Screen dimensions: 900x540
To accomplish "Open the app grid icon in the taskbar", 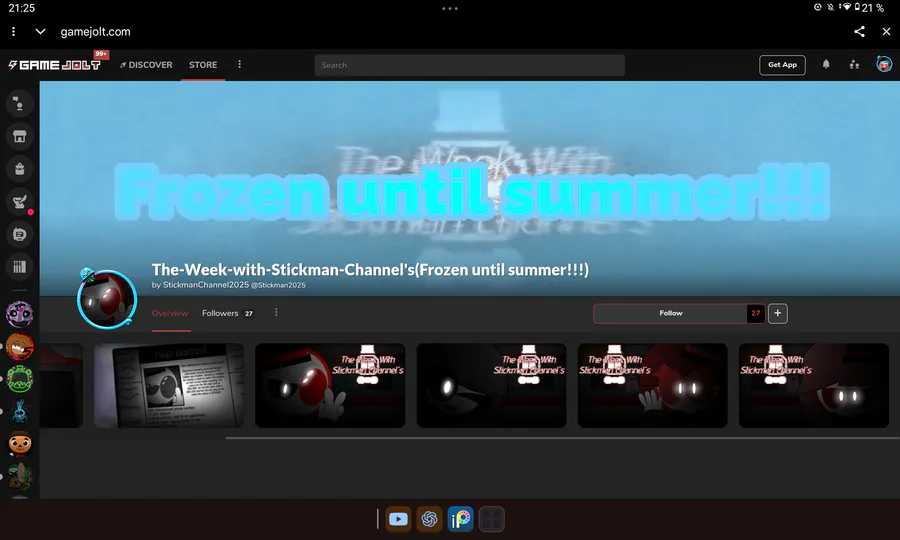I will pyautogui.click(x=491, y=519).
